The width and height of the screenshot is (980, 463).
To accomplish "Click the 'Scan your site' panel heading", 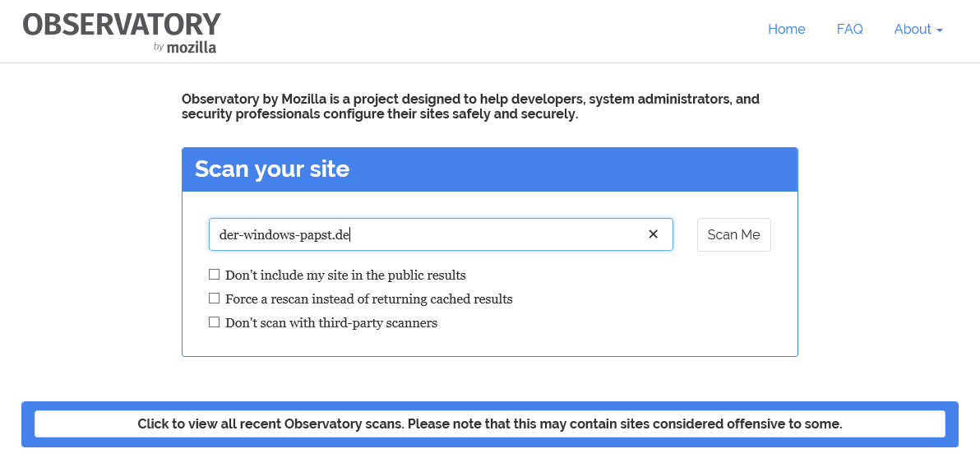I will pyautogui.click(x=272, y=169).
